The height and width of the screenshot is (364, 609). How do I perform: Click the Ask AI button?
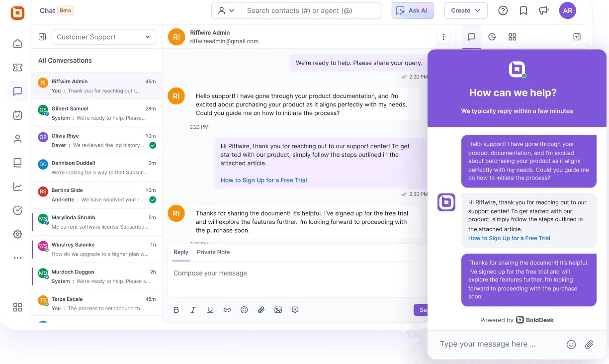(x=413, y=10)
